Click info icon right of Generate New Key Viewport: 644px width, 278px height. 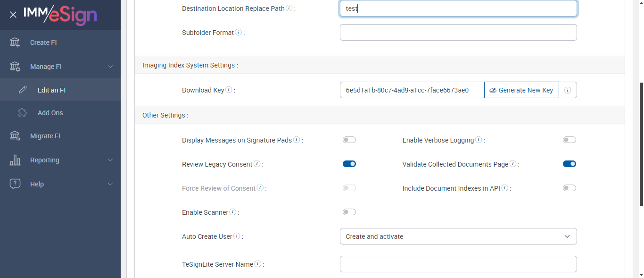tap(568, 90)
